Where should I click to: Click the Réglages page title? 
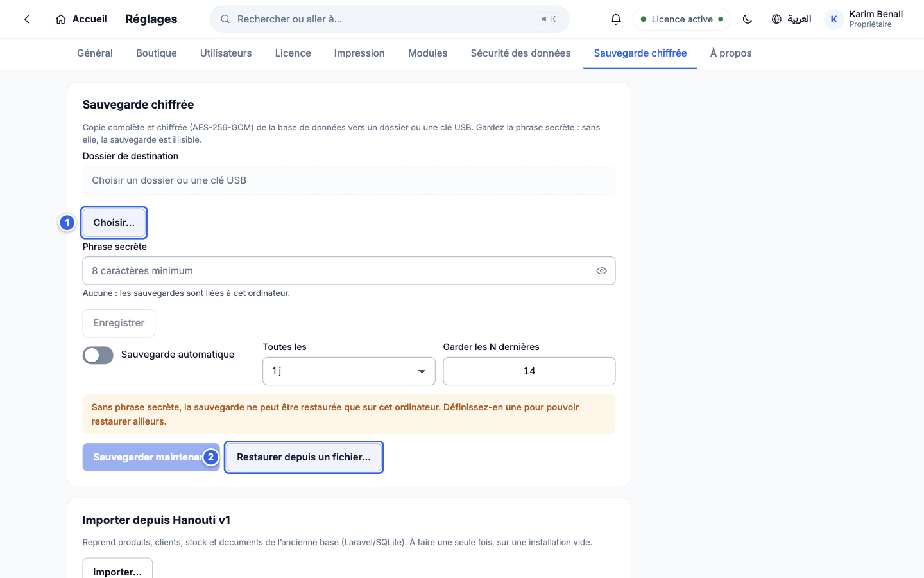point(151,19)
